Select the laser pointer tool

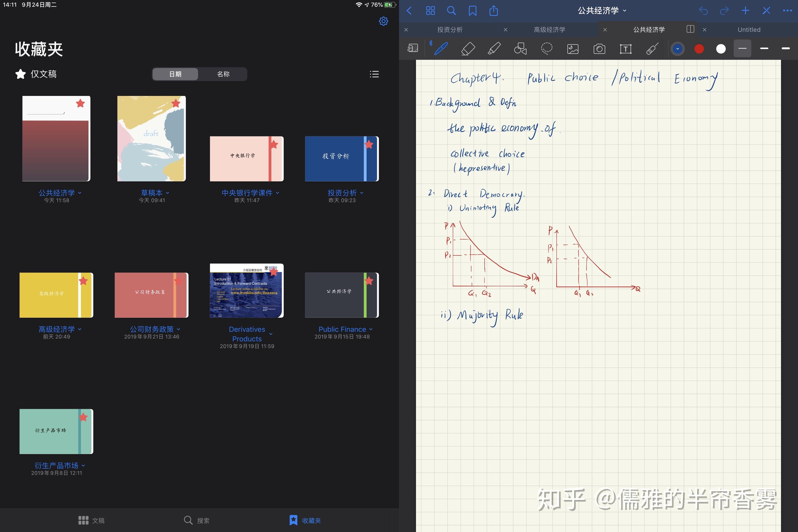652,49
